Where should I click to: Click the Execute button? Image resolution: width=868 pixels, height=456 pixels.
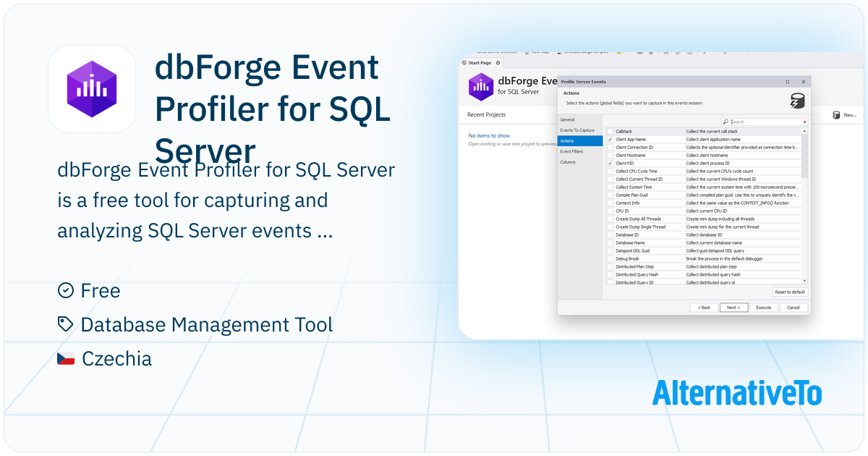coord(764,307)
